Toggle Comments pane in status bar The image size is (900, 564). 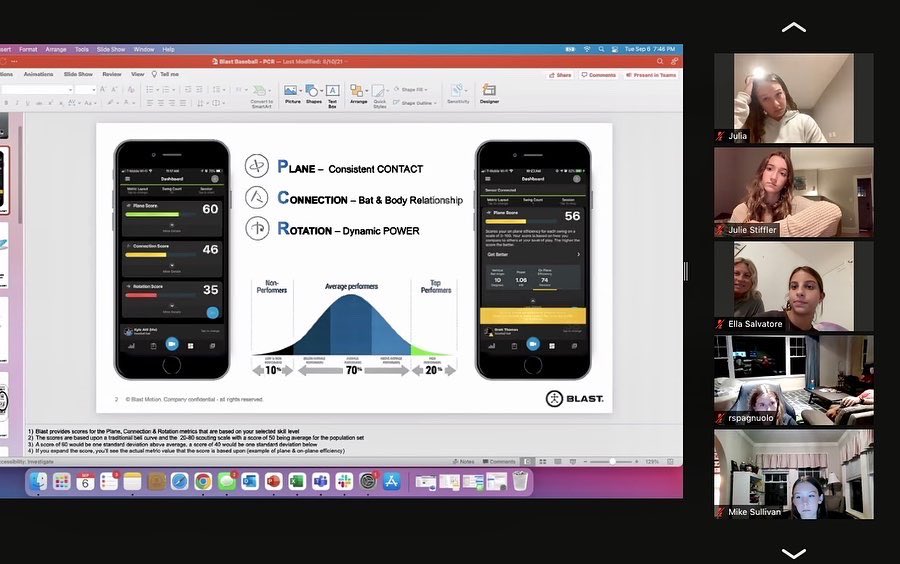pyautogui.click(x=499, y=461)
